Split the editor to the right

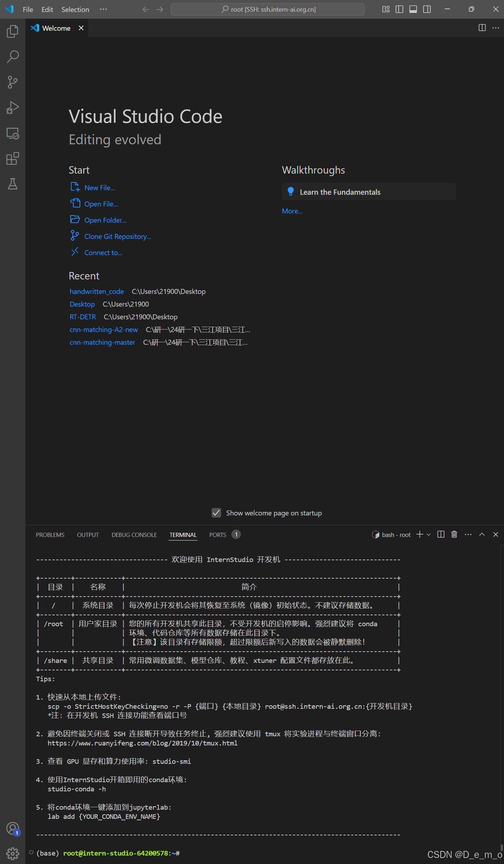coord(482,28)
